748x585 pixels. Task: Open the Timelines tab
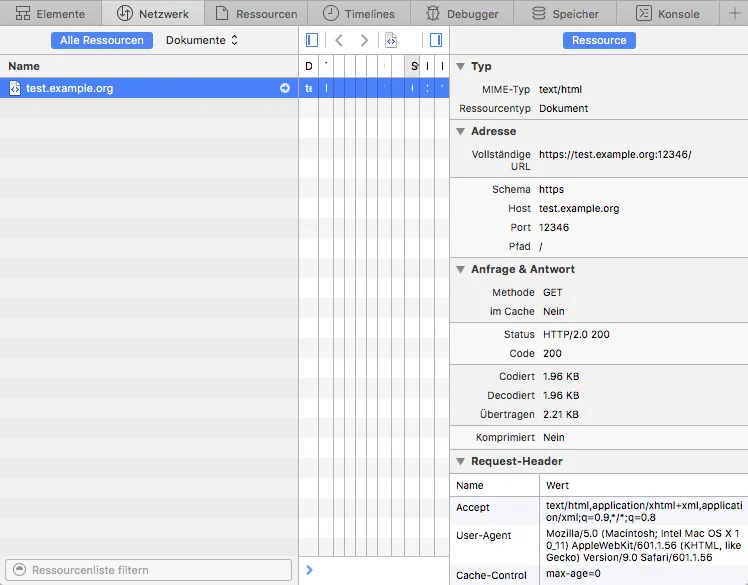pyautogui.click(x=358, y=14)
